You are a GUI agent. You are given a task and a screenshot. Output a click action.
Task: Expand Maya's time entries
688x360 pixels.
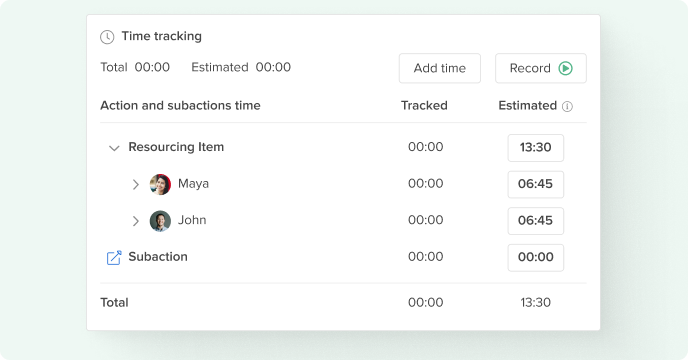click(x=136, y=184)
